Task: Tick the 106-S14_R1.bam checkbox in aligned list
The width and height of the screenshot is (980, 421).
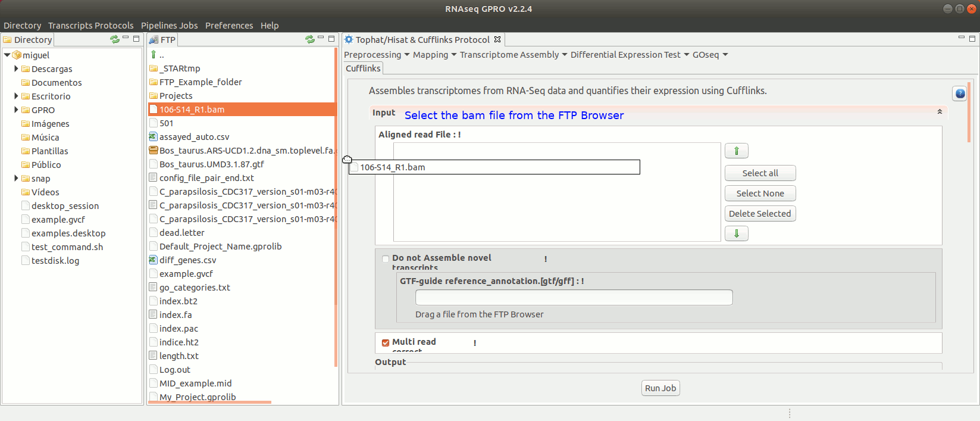Action: click(354, 167)
